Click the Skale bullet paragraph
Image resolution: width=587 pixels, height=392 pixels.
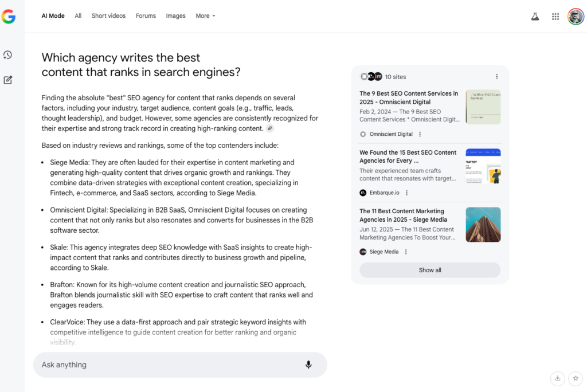(x=181, y=257)
